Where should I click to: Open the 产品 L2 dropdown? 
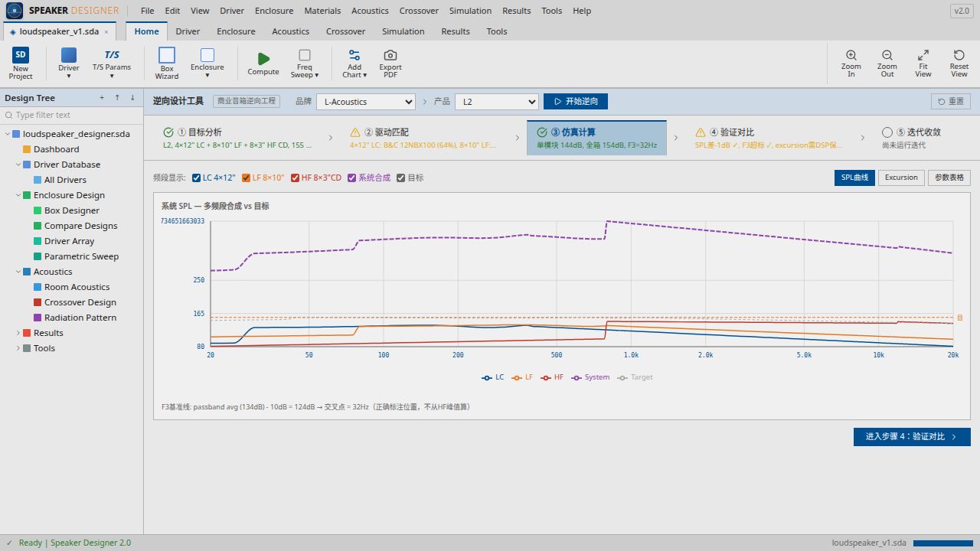pyautogui.click(x=497, y=102)
